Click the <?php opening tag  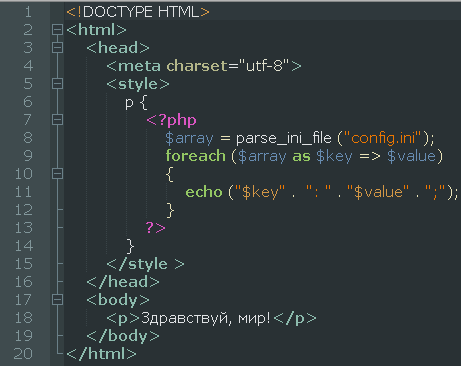click(171, 120)
